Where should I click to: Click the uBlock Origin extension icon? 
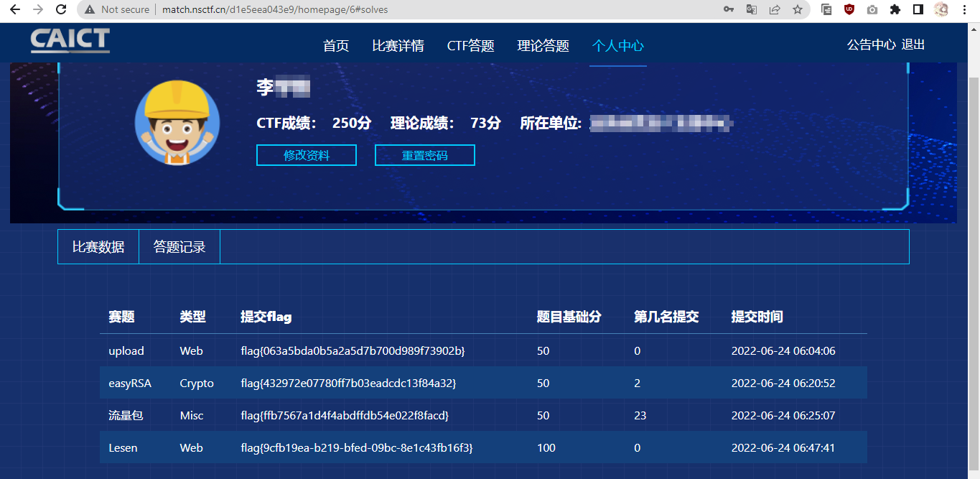pos(849,9)
